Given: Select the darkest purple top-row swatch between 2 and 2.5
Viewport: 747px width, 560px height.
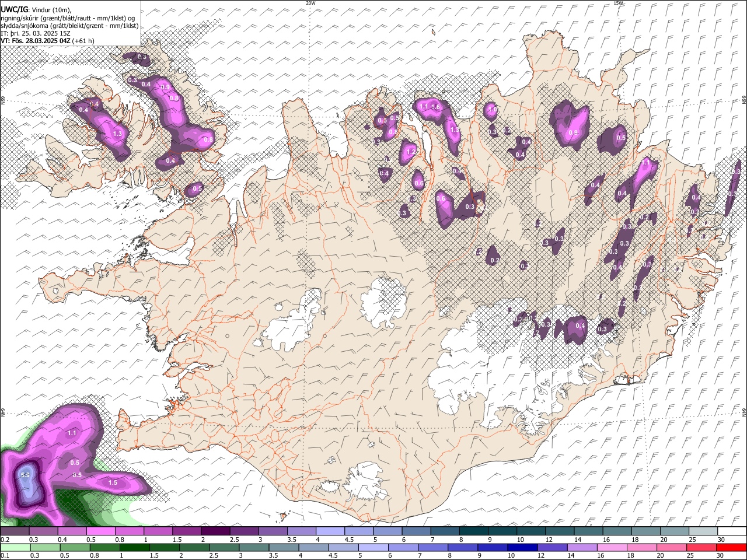Looking at the screenshot, I should point(215,531).
